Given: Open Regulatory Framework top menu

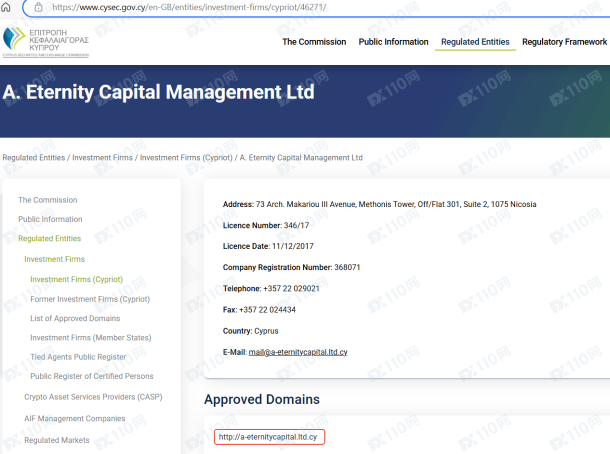Looking at the screenshot, I should point(564,42).
